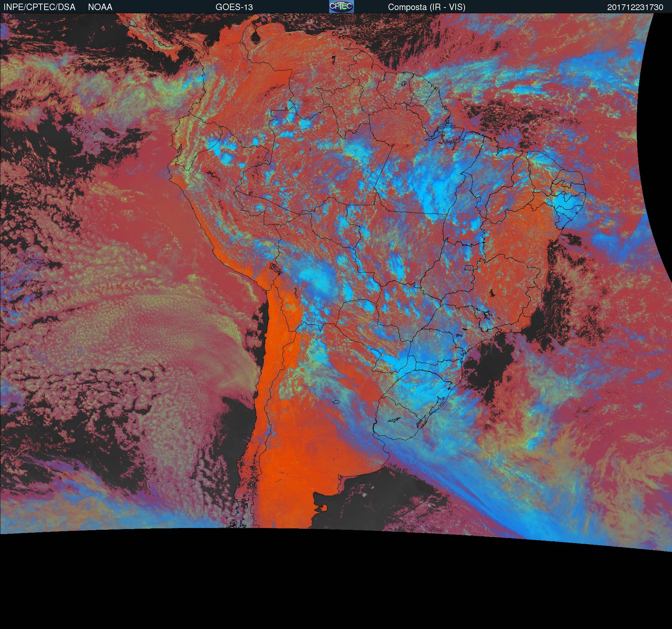Click the GOES-13 satellite label

pos(234,7)
